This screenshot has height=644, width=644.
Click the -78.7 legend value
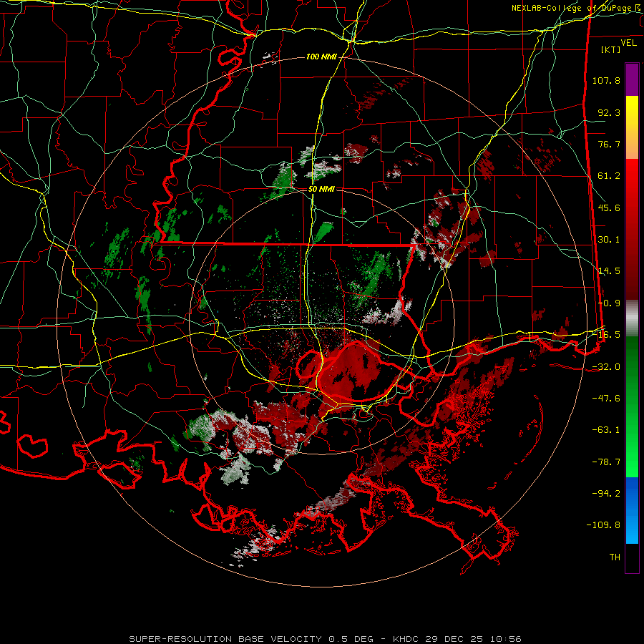tap(606, 462)
